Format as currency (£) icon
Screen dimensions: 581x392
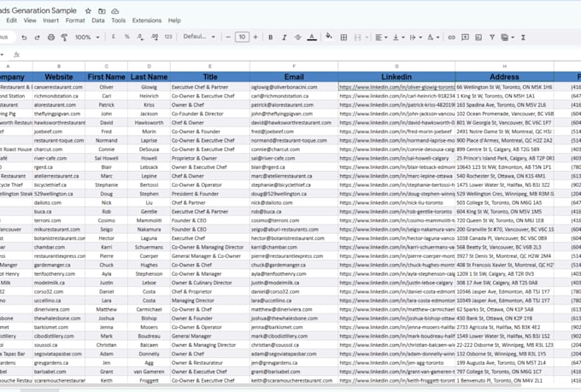pos(114,37)
